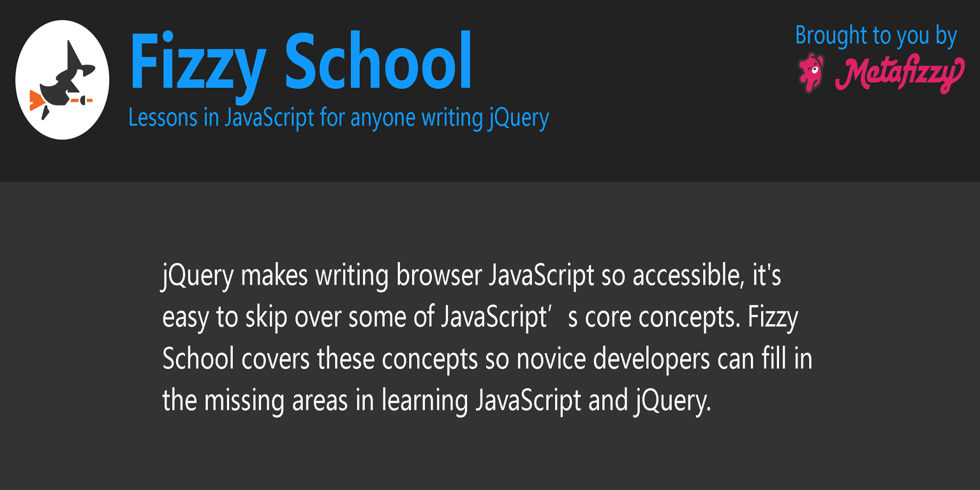
Task: Open the Metafizzy wordmark link
Action: point(899,74)
